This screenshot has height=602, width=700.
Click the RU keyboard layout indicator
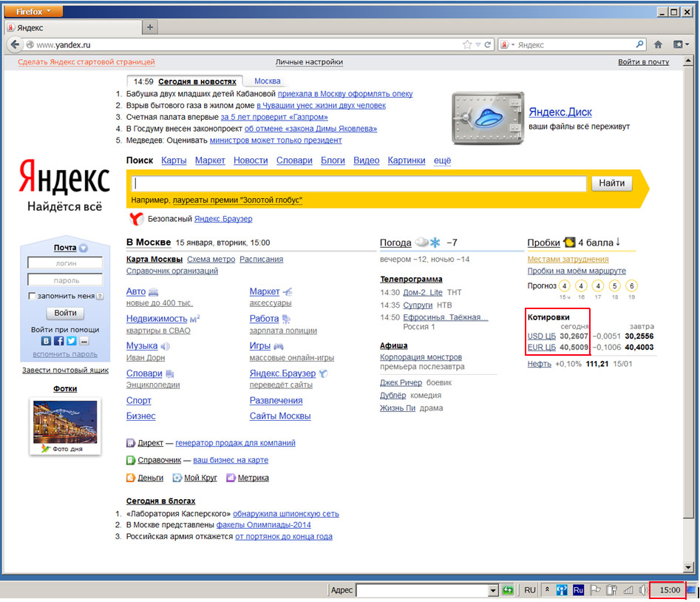[530, 590]
